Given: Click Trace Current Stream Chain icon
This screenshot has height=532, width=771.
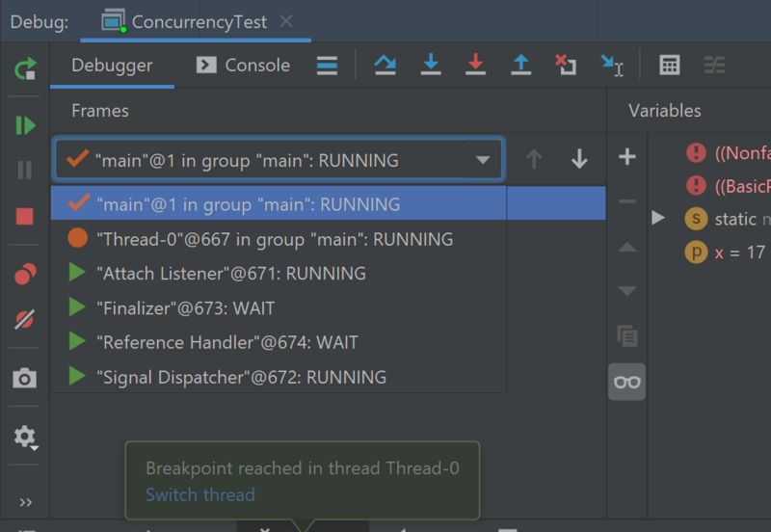Looking at the screenshot, I should tap(714, 66).
